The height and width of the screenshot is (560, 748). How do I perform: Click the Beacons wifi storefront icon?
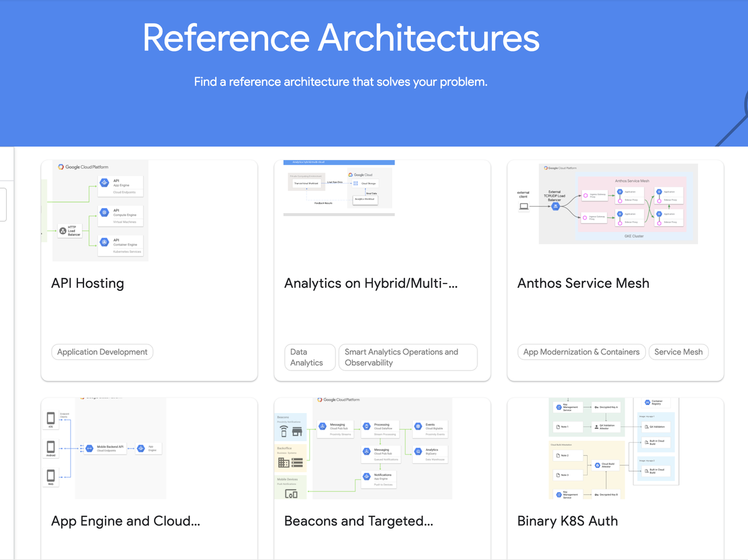(x=290, y=431)
